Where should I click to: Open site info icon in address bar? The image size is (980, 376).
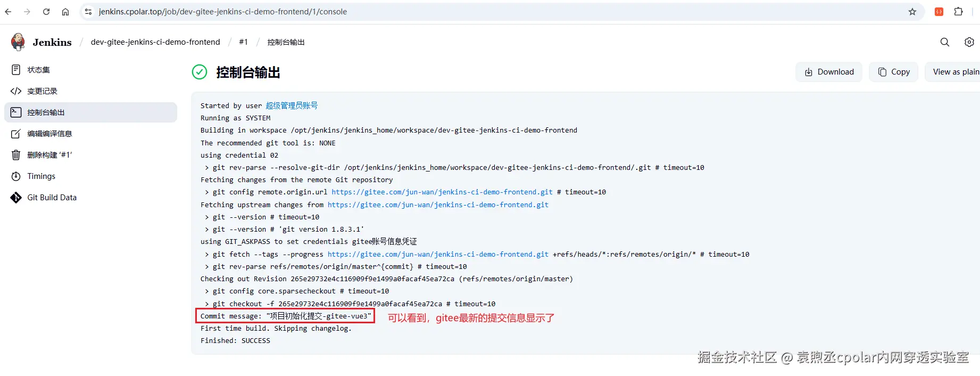[88, 12]
